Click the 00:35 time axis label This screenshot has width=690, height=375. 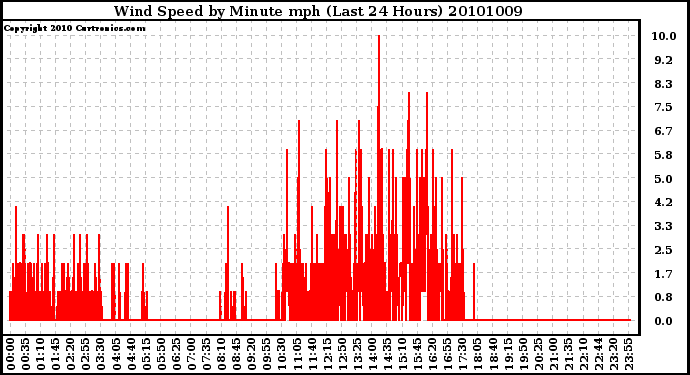(26, 355)
